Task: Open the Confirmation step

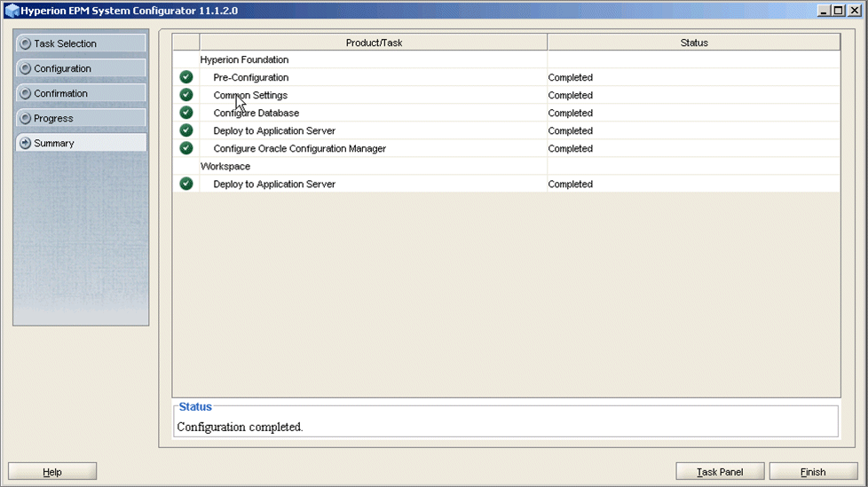Action: [x=81, y=93]
